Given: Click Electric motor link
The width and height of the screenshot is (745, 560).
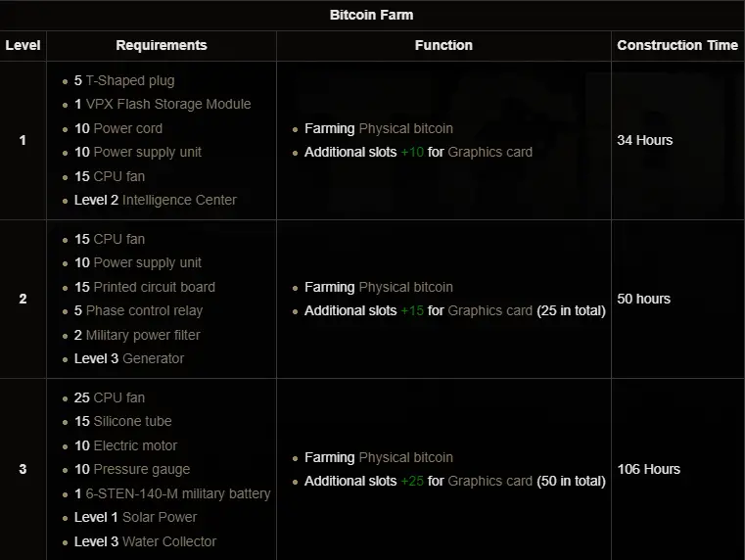Looking at the screenshot, I should point(135,445).
